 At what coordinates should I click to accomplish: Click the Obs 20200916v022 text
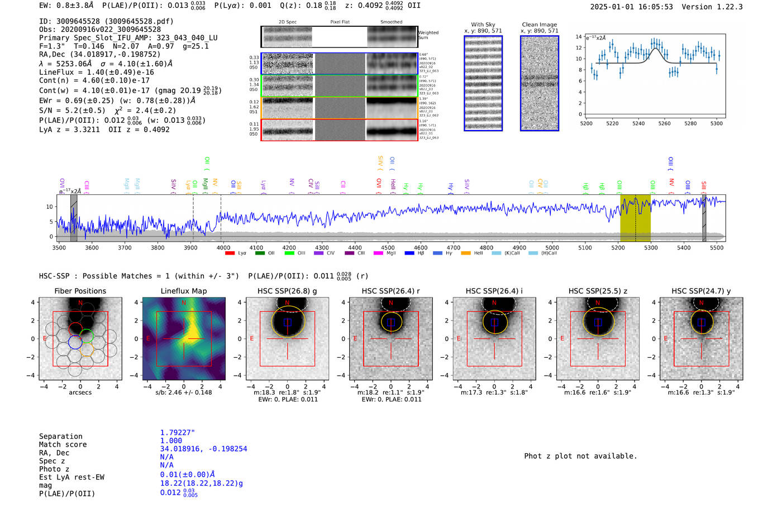(100, 30)
